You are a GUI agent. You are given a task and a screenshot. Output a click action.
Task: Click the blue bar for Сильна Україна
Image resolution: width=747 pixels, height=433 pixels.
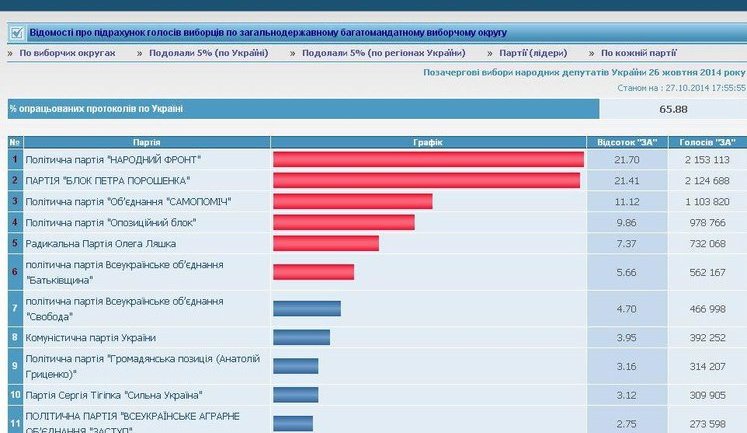coord(296,395)
